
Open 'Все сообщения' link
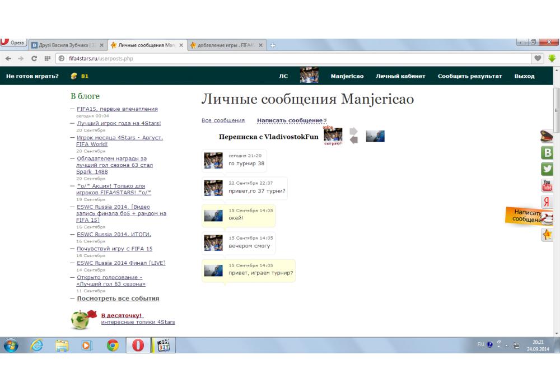pos(223,120)
